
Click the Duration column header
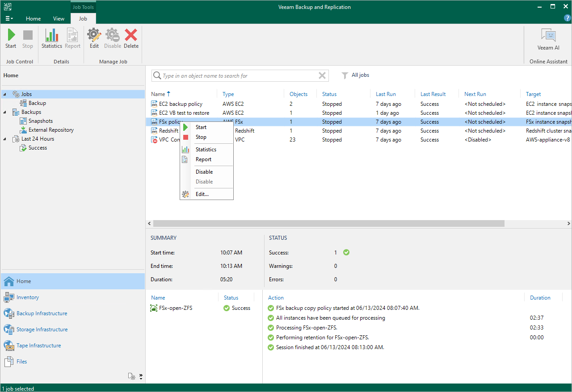coord(540,298)
